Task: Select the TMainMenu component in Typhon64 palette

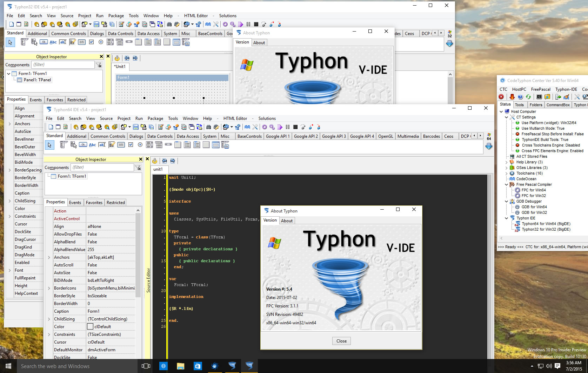Action: [63, 145]
